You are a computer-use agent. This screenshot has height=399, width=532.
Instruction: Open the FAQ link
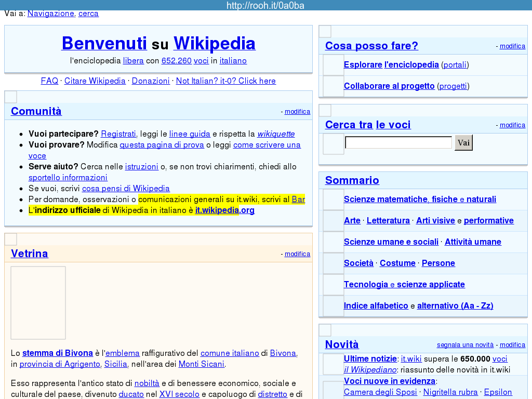coord(49,81)
